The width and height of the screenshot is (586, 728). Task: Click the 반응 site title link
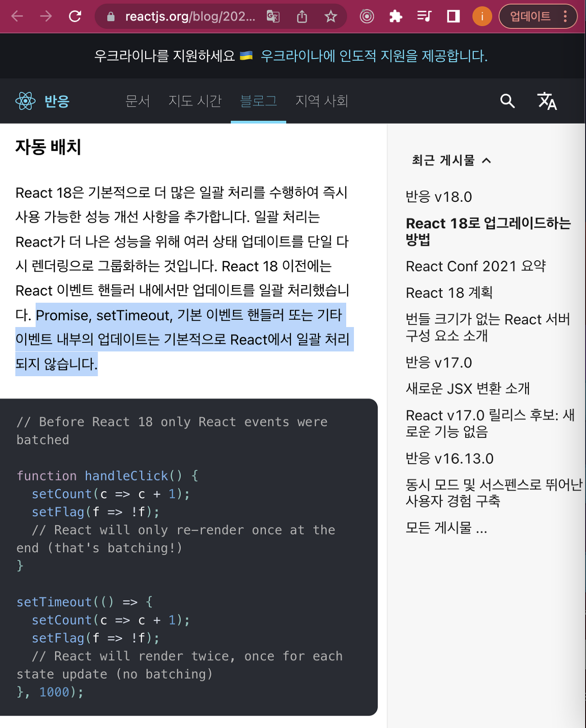point(57,101)
